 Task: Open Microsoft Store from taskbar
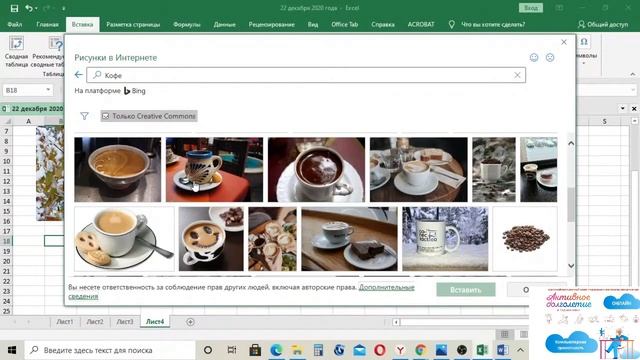(x=255, y=350)
